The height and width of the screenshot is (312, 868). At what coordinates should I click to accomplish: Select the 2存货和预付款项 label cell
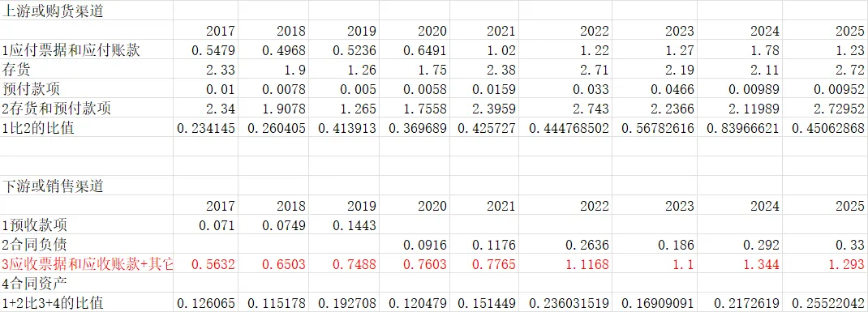87,109
